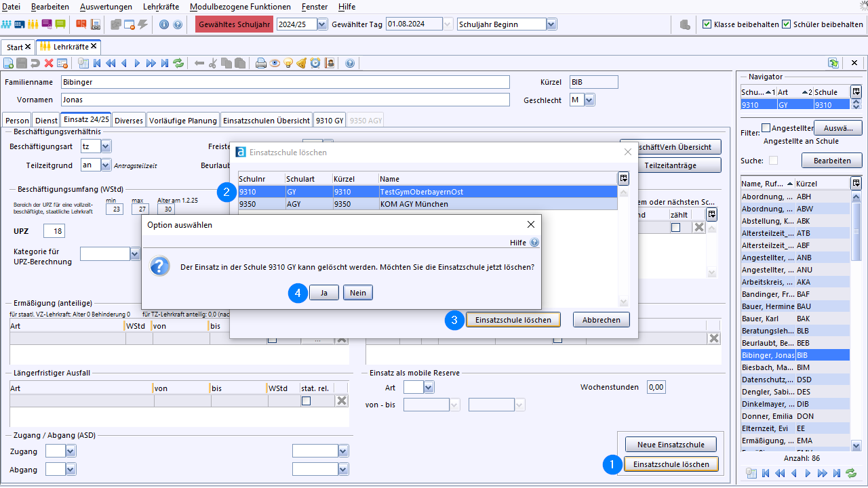
Task: Open column chooser in Einsatzschule löschen table
Action: click(x=623, y=178)
